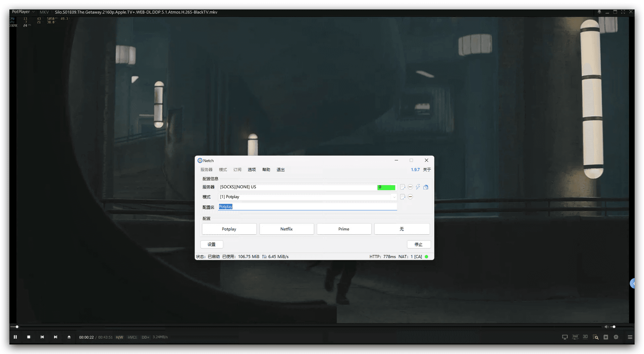
Task: Minimize the Netch window
Action: coord(396,160)
